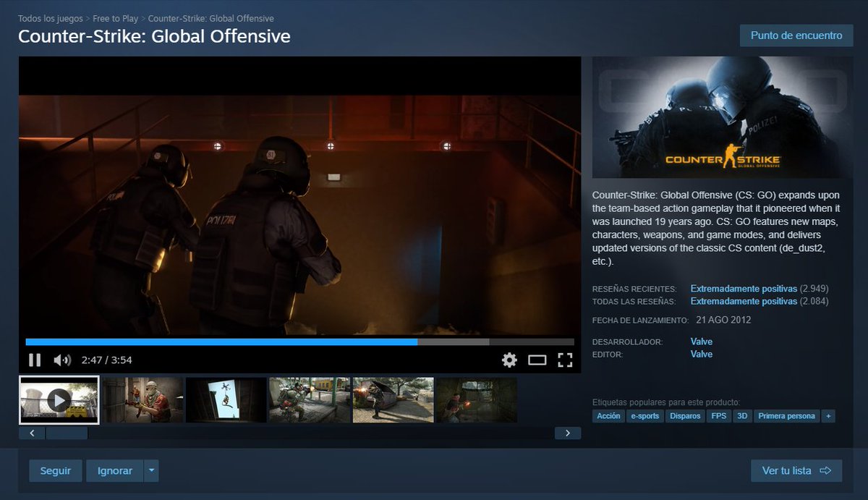
Task: Open Ver tu lista
Action: tap(796, 470)
